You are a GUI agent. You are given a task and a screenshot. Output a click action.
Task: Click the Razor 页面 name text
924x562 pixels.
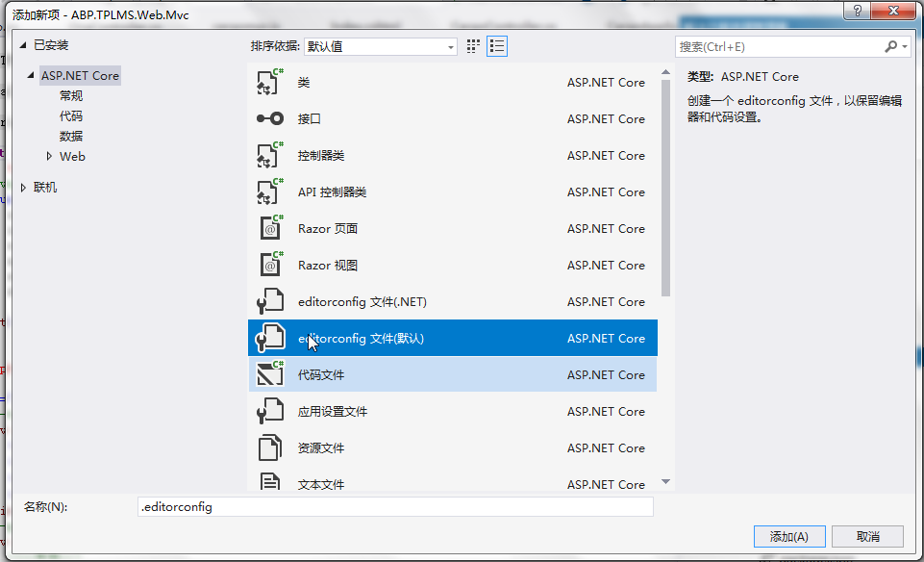(328, 228)
